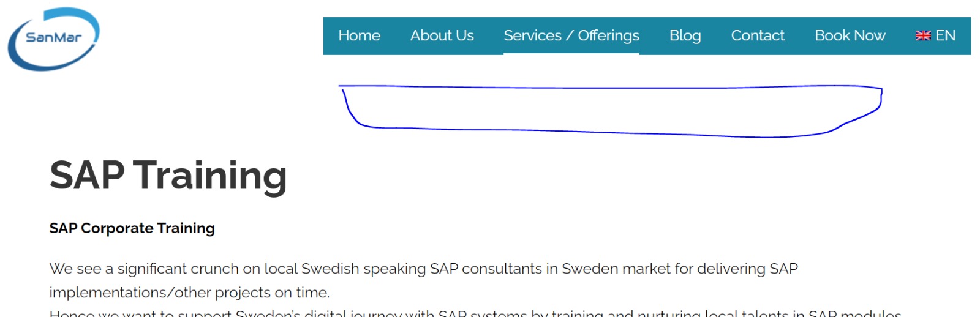
Task: Click the text implementations/other projects on time
Action: (189, 293)
